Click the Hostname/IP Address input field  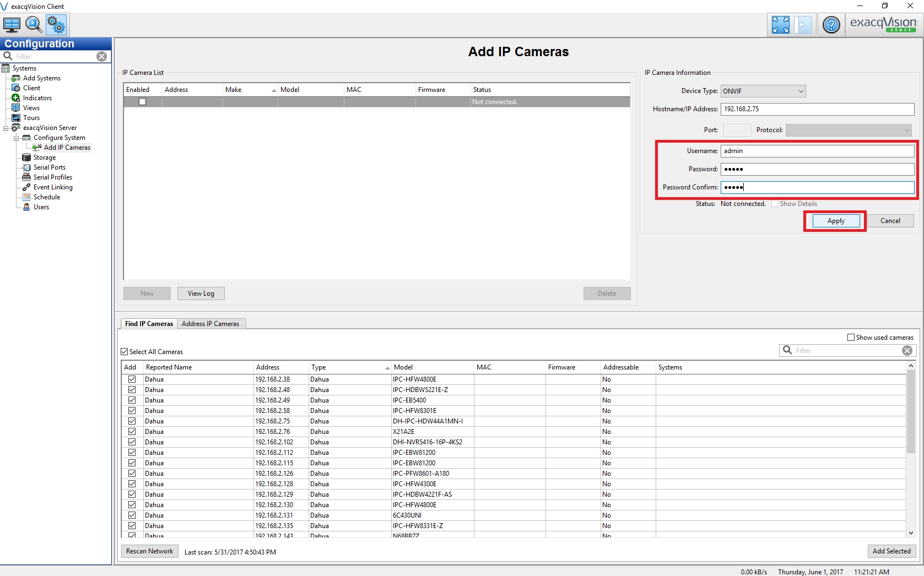[817, 109]
